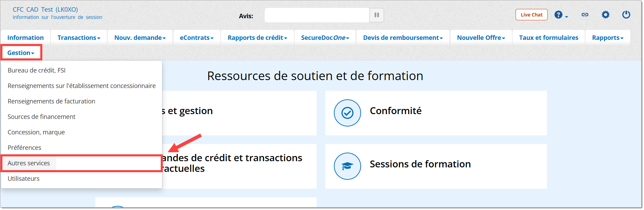Open Taux et formulaires tab
Viewport: 644px width, 210px height.
coord(549,38)
